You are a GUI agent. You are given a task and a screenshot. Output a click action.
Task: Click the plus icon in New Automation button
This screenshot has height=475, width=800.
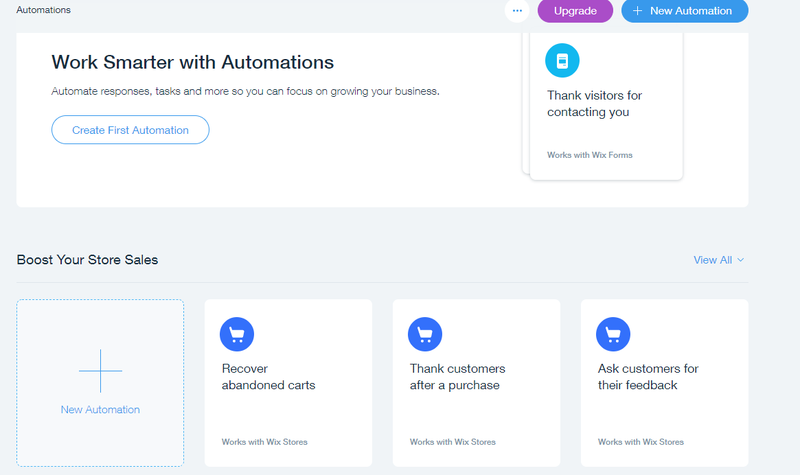(x=637, y=11)
